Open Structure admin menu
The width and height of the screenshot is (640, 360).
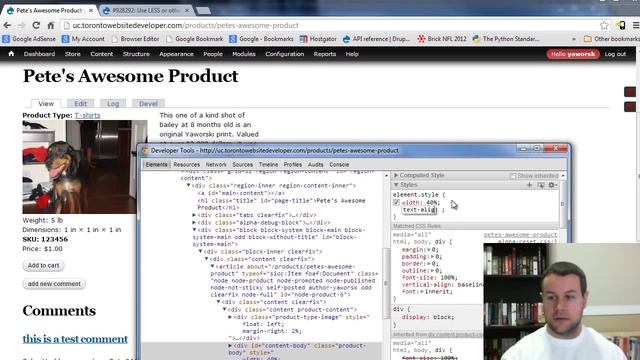(136, 54)
